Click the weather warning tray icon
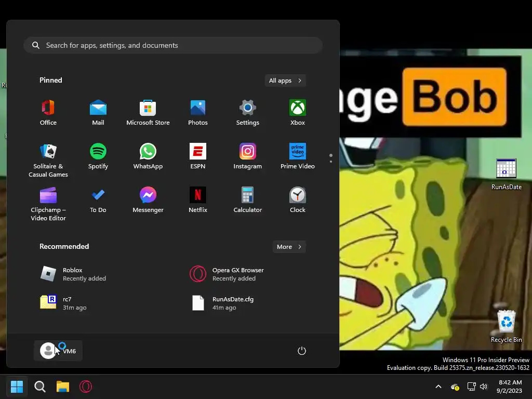 point(455,387)
